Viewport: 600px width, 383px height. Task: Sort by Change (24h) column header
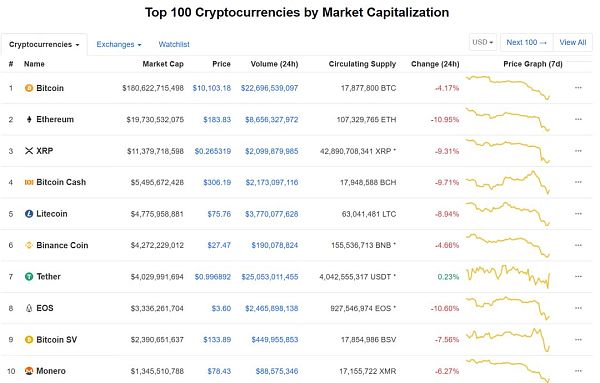pyautogui.click(x=435, y=64)
